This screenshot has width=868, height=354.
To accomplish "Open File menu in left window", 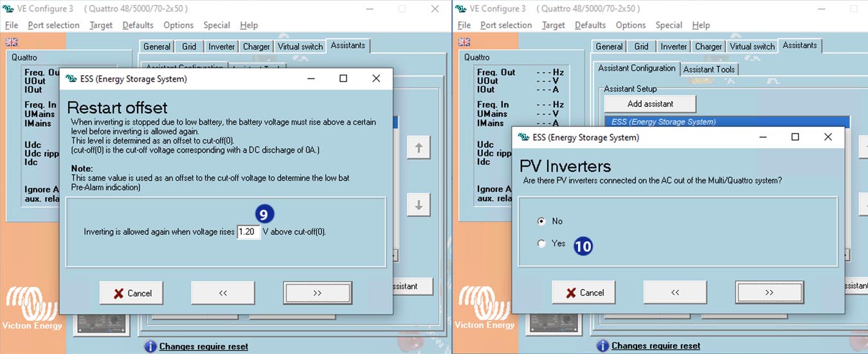I will [x=12, y=25].
